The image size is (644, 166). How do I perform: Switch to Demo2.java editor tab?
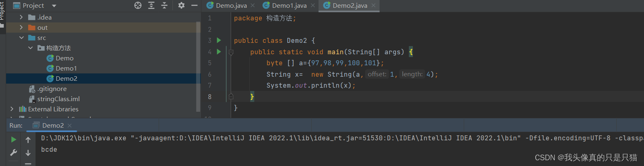tap(350, 5)
